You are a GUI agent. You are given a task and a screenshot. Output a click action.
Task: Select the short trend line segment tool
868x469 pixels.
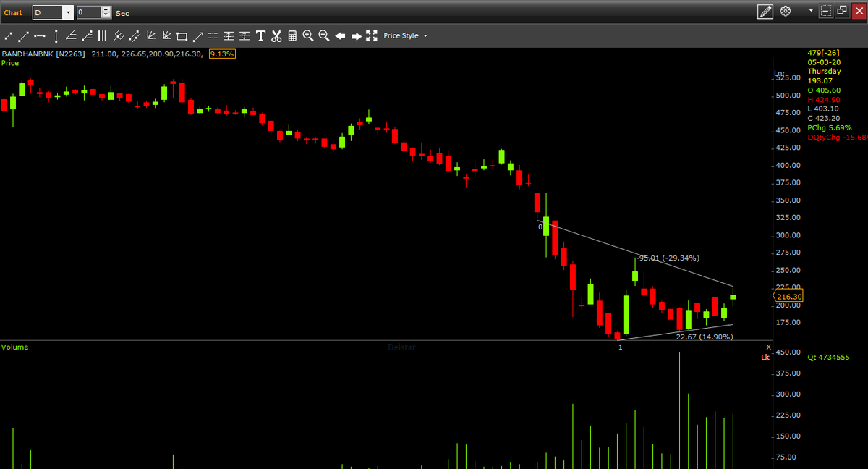(x=9, y=35)
